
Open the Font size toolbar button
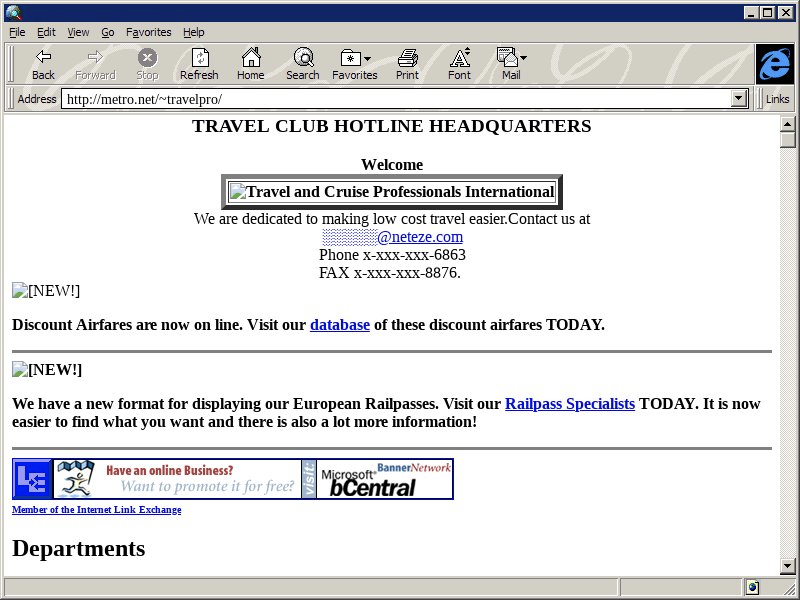tap(459, 64)
